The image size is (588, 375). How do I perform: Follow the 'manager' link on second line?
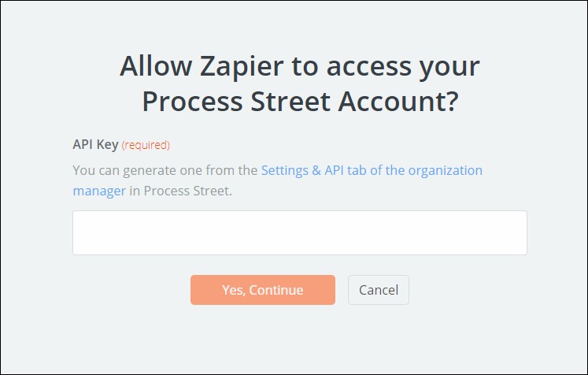coord(99,191)
